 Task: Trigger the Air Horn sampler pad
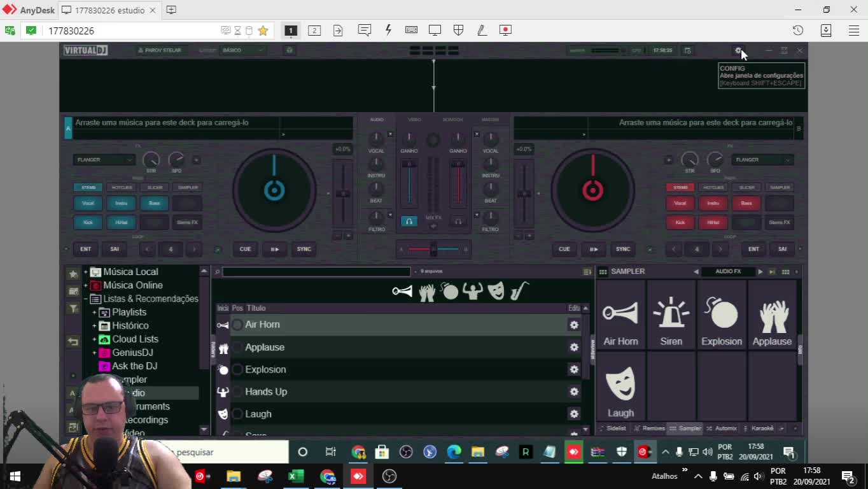pyautogui.click(x=620, y=315)
